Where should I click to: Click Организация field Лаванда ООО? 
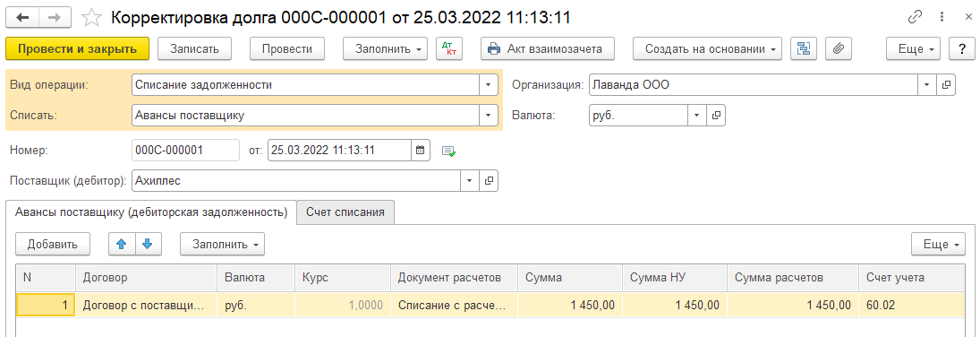pyautogui.click(x=754, y=84)
